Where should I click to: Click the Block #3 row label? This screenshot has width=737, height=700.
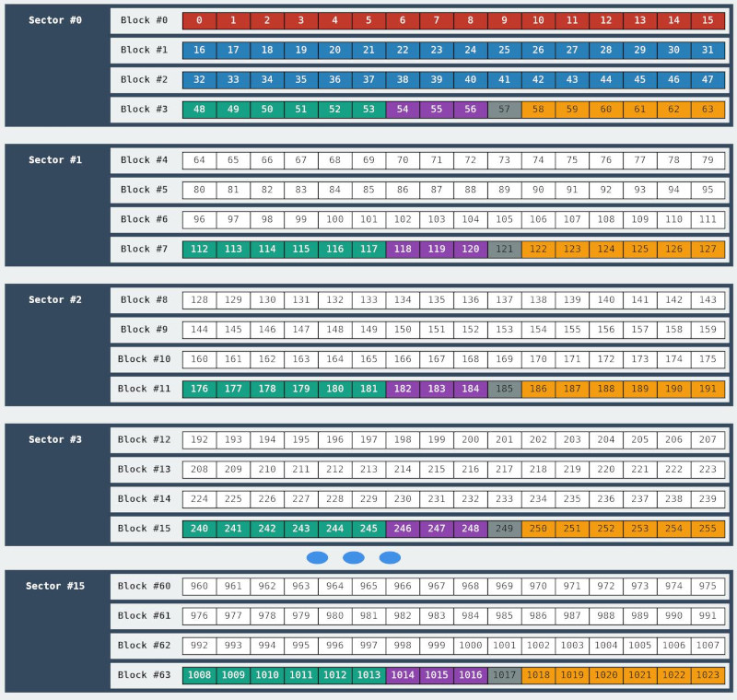pos(144,109)
